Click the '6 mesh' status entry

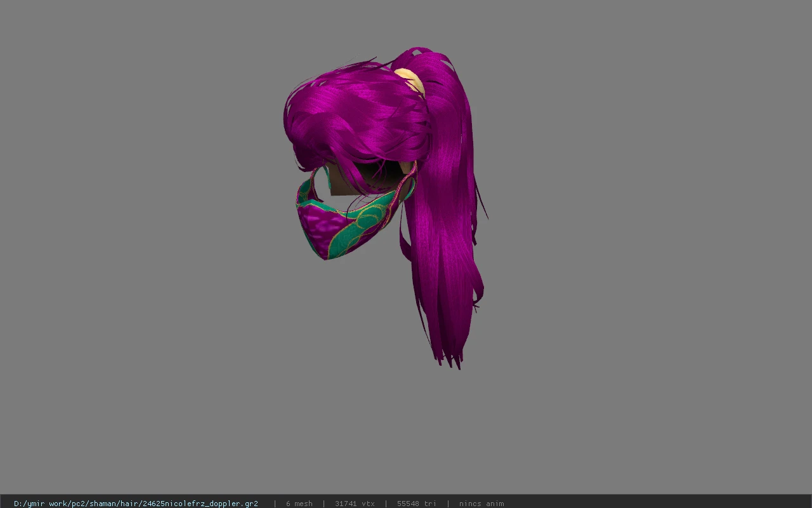[x=299, y=504]
